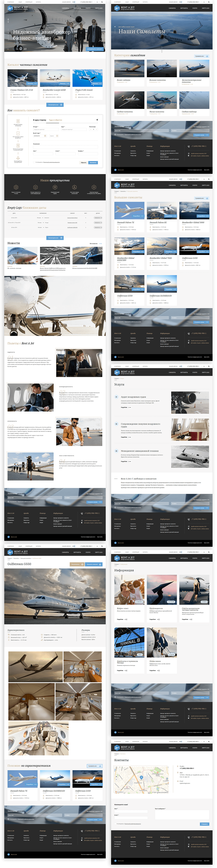The width and height of the screenshot is (217, 868).
Task: Click Карта сайта in the Контакты page footer
Action: (x=207, y=861)
